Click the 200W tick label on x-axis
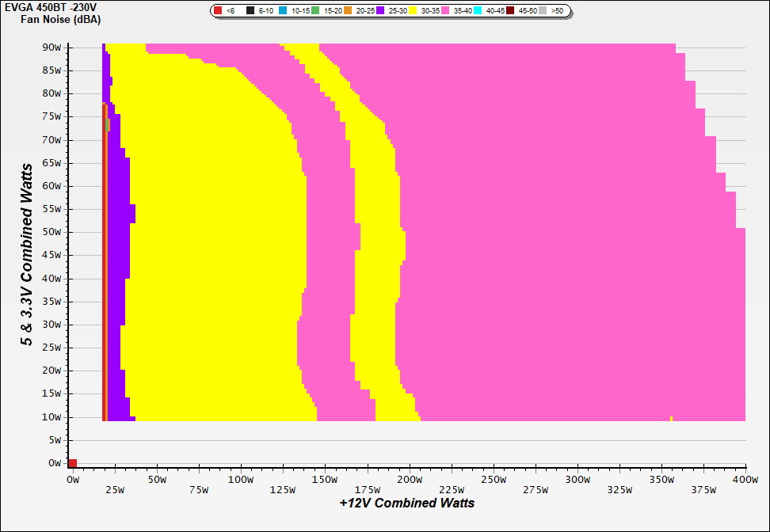Screen dimensions: 770x532 point(409,480)
